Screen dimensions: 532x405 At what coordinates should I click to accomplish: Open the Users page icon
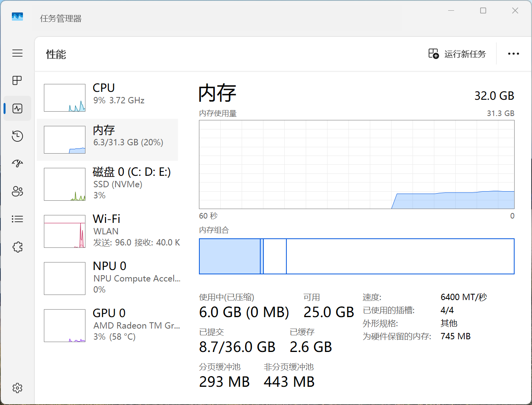[17, 192]
